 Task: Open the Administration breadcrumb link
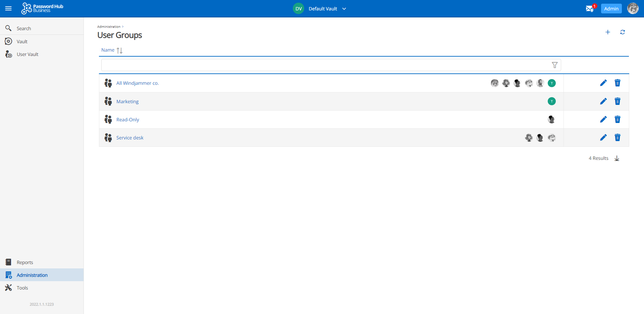108,26
